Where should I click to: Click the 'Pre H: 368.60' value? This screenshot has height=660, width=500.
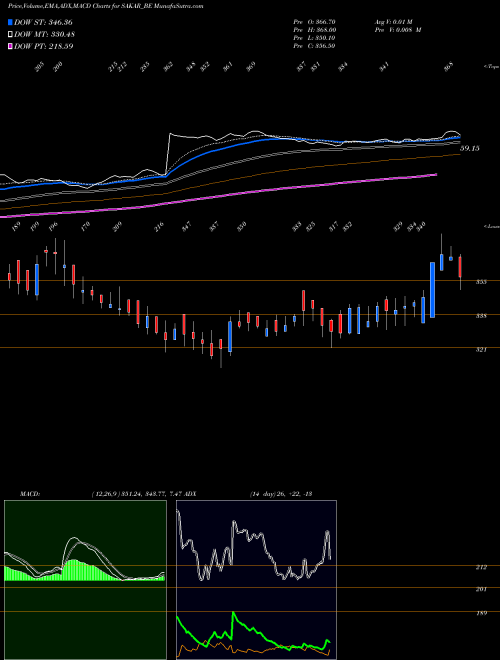click(314, 30)
